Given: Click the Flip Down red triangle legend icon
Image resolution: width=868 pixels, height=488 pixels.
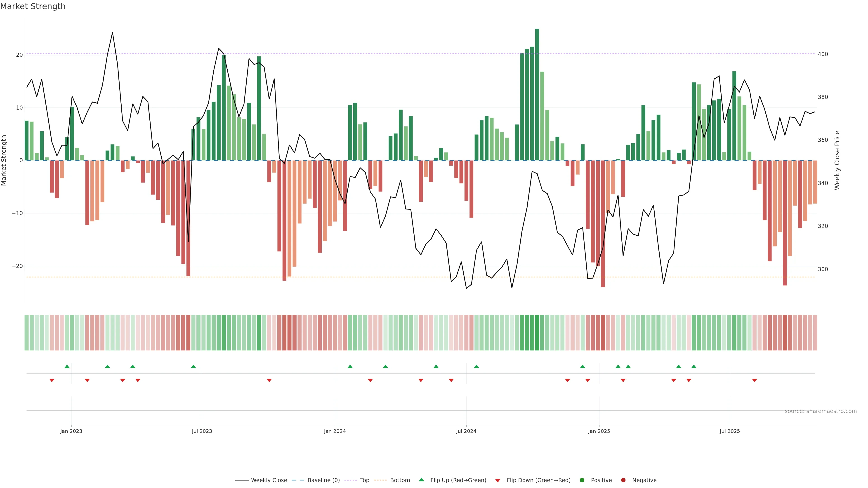Looking at the screenshot, I should pos(498,480).
